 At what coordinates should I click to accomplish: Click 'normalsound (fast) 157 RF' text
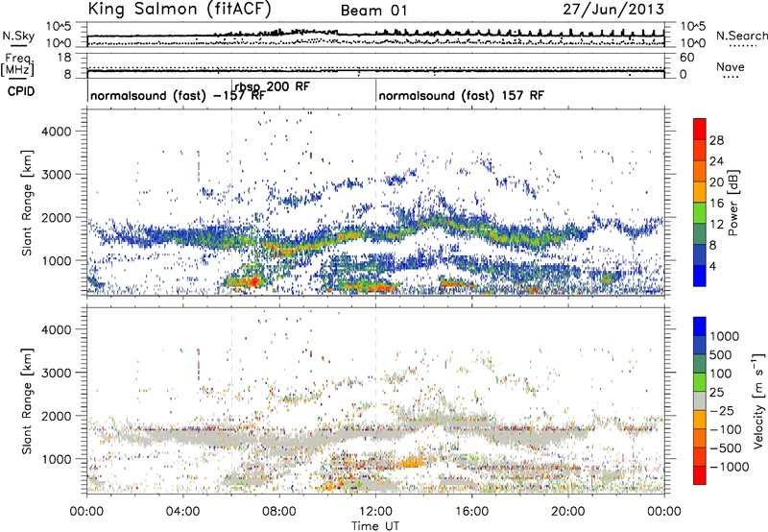[461, 95]
